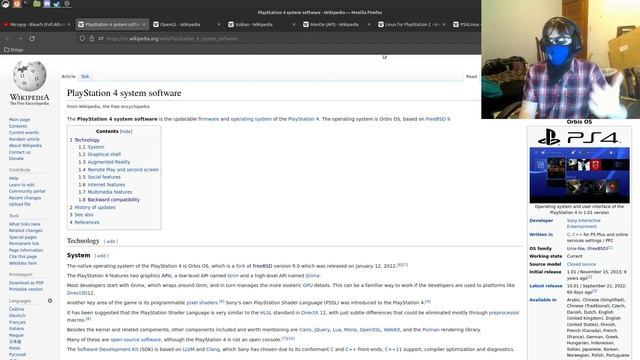This screenshot has height=360, width=640.
Task: Click the round gear-like icon in the top panel
Action: coord(67,4)
